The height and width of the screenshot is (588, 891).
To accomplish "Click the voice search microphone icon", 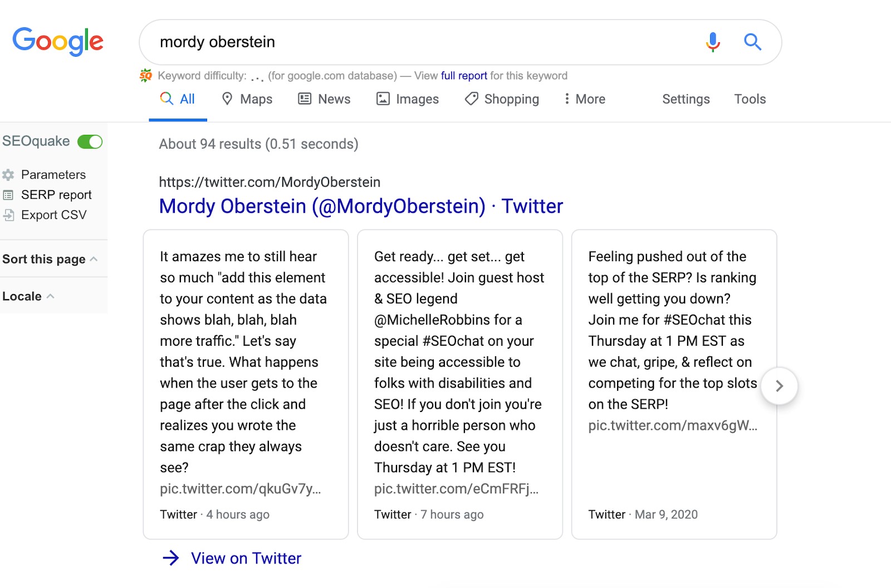I will pos(713,42).
